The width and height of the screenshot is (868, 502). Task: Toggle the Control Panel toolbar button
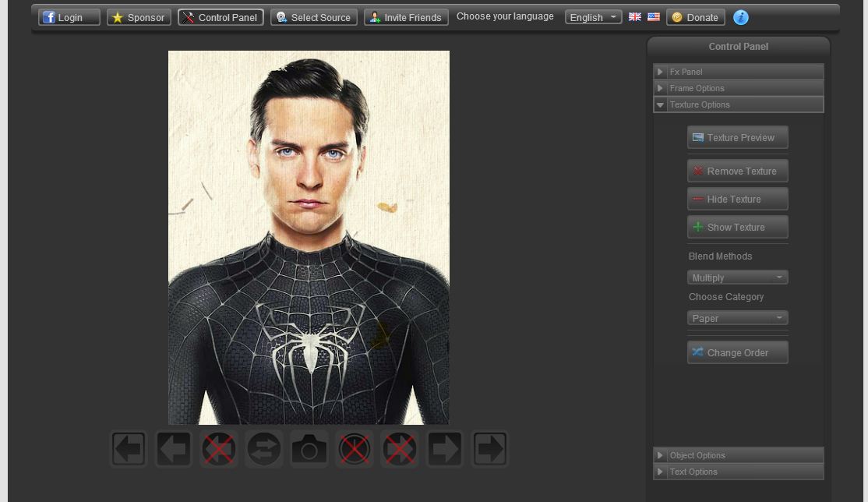coord(221,17)
